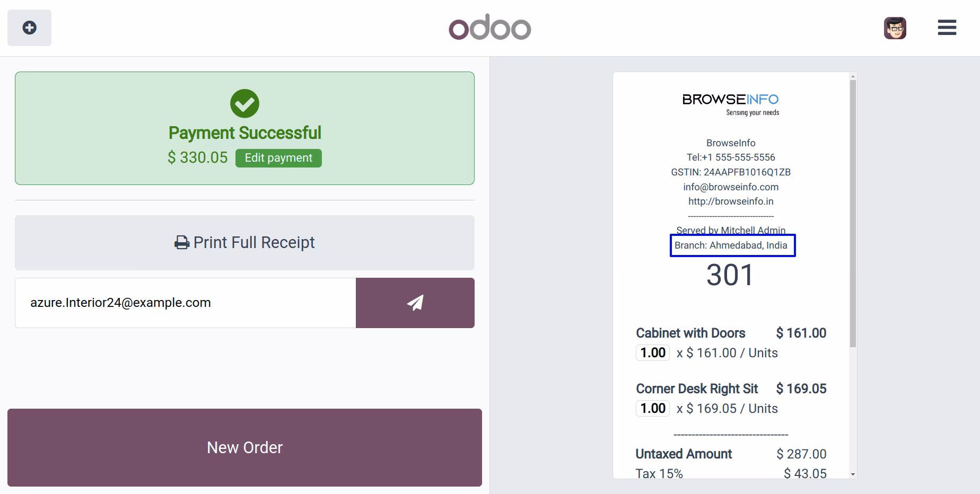Click the Mitchell Admin user avatar
The image size is (980, 494).
click(895, 28)
